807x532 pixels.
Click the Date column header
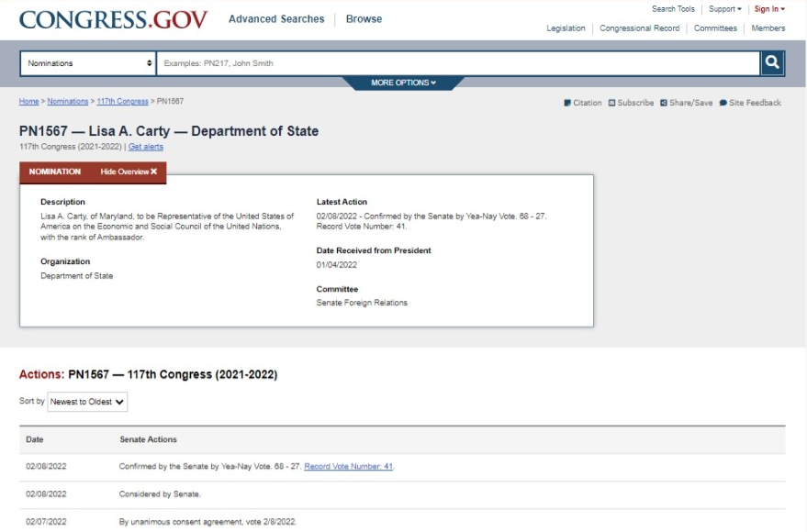pos(35,439)
